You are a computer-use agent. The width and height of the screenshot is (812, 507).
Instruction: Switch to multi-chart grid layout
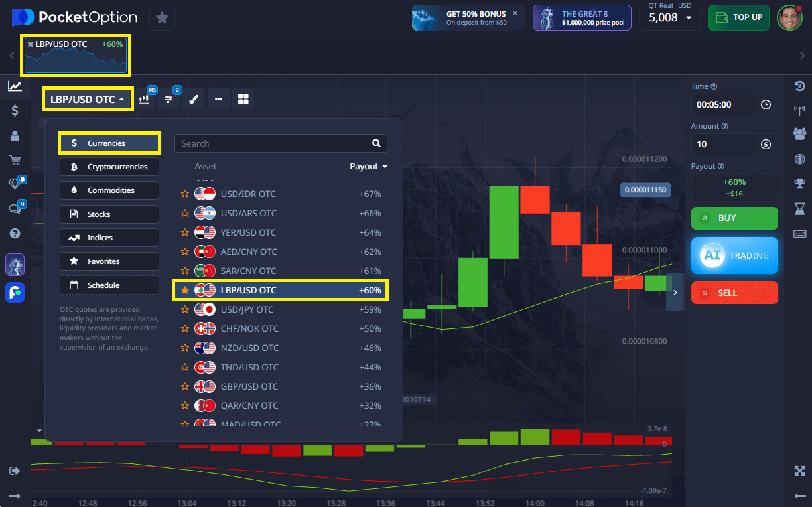point(243,99)
